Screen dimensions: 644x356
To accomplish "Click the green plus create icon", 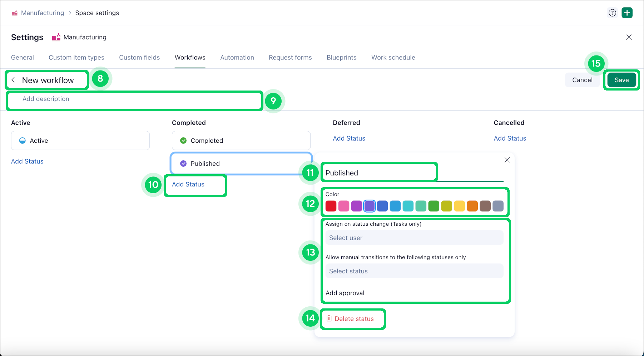I will (x=627, y=13).
